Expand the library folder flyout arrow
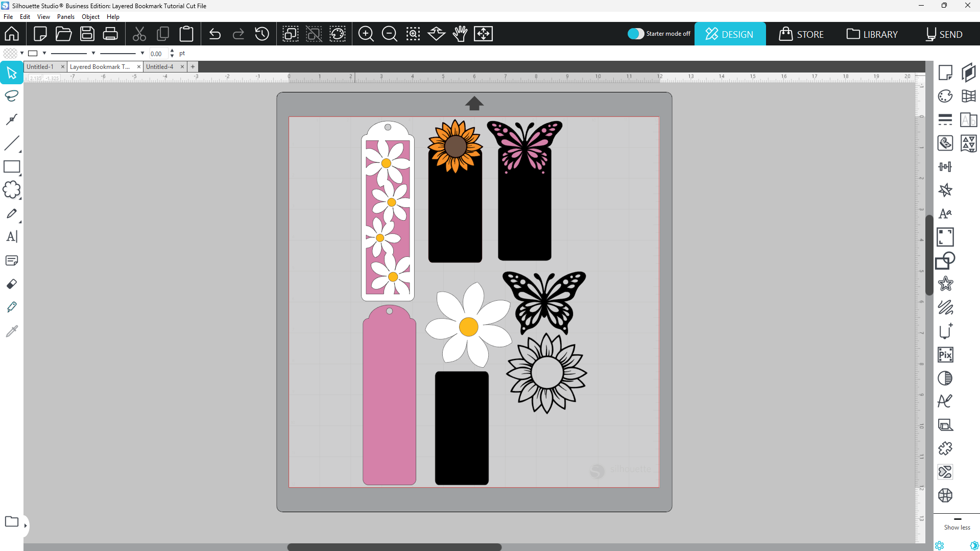Image resolution: width=980 pixels, height=551 pixels. (x=26, y=525)
